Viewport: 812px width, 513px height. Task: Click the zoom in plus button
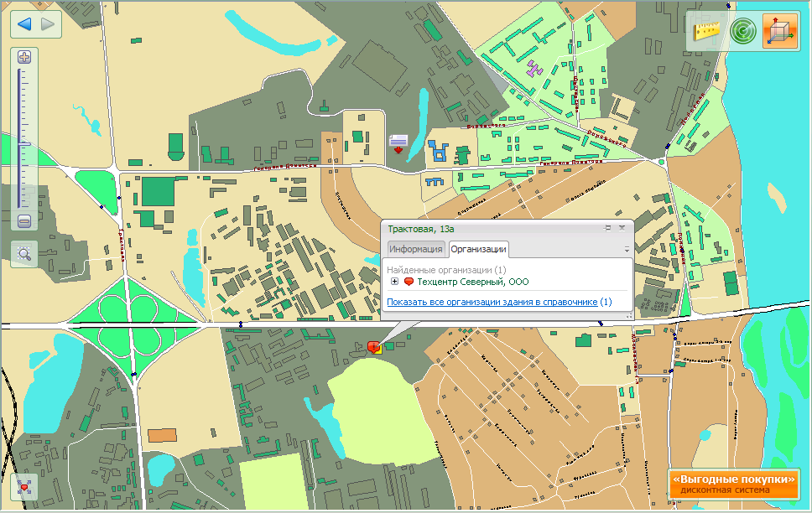point(24,58)
